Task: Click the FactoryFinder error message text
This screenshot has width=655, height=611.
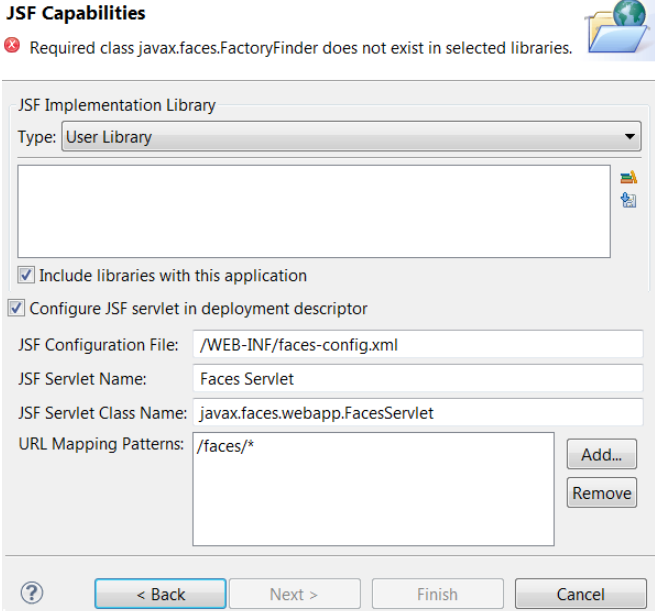Action: click(x=300, y=47)
